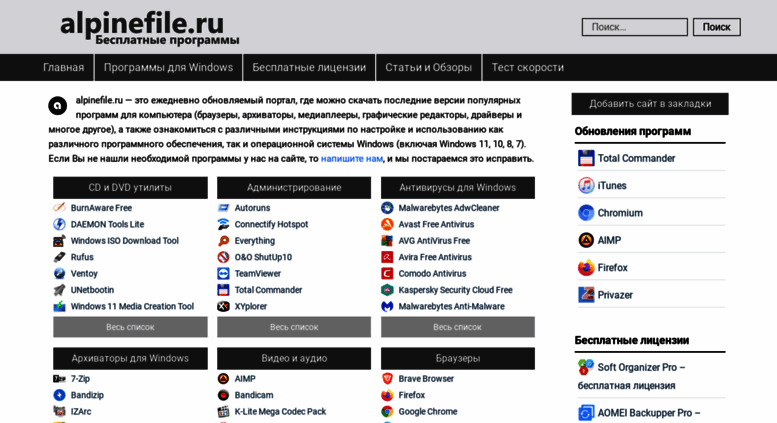The width and height of the screenshot is (777, 423).
Task: Open Бесплатные лицензии menu item
Action: coord(309,67)
